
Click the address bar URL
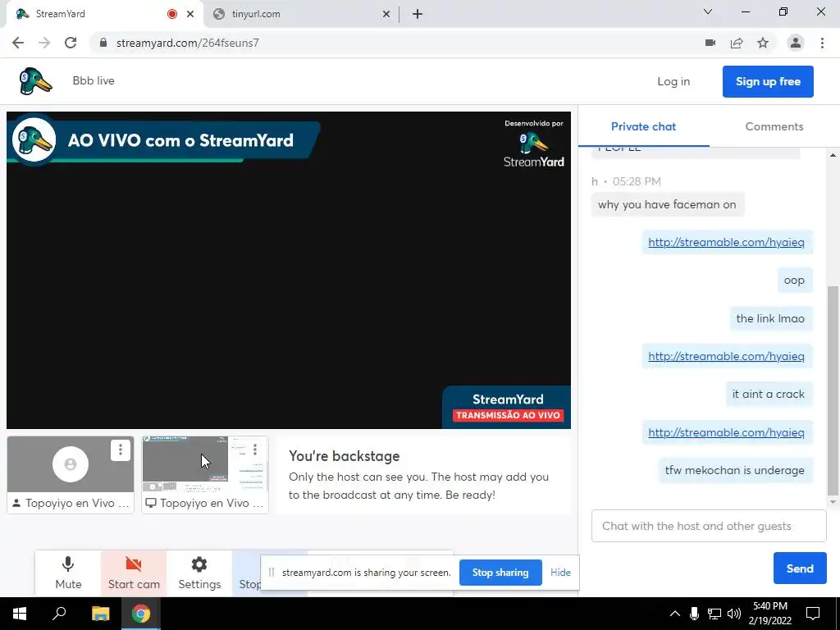click(x=188, y=43)
